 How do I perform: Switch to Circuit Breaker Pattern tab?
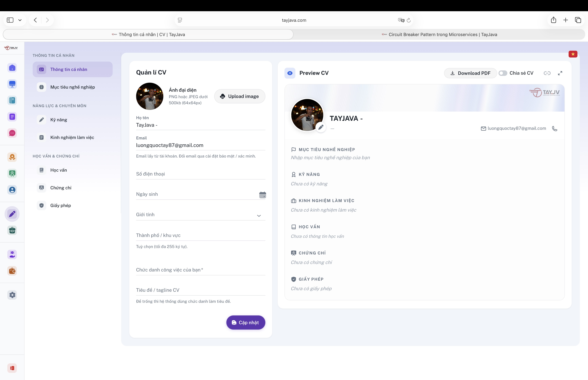[x=439, y=35]
